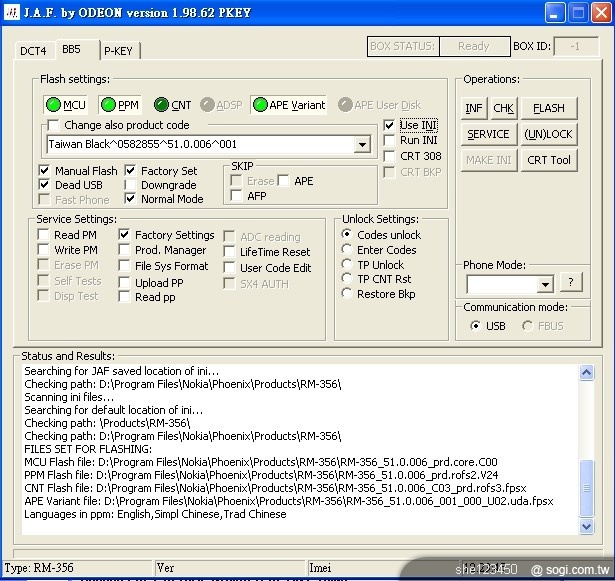The width and height of the screenshot is (615, 581).
Task: Toggle the Factory Settings service checkbox
Action: pyautogui.click(x=124, y=235)
